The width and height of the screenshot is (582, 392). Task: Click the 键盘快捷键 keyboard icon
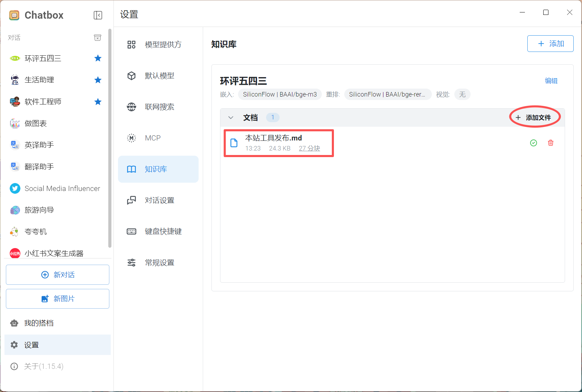131,231
